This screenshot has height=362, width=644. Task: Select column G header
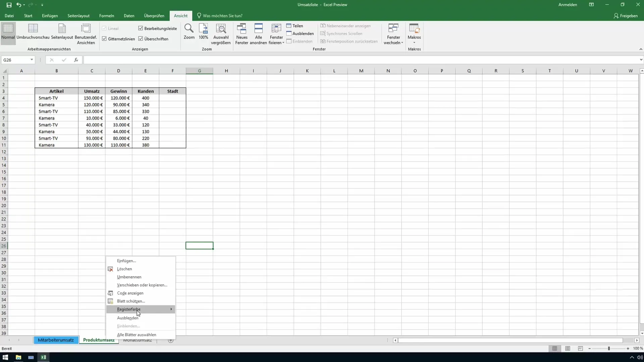tap(199, 71)
